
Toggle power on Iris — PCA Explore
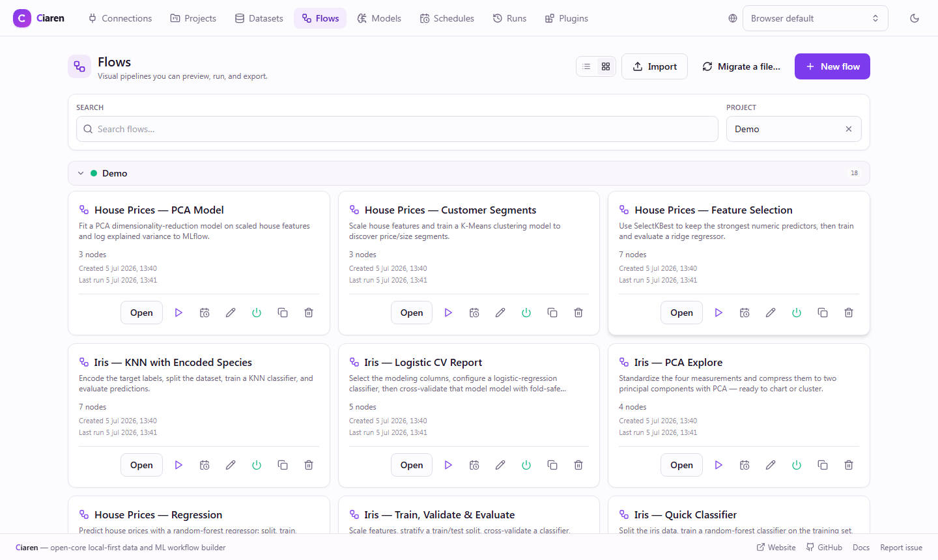click(797, 465)
